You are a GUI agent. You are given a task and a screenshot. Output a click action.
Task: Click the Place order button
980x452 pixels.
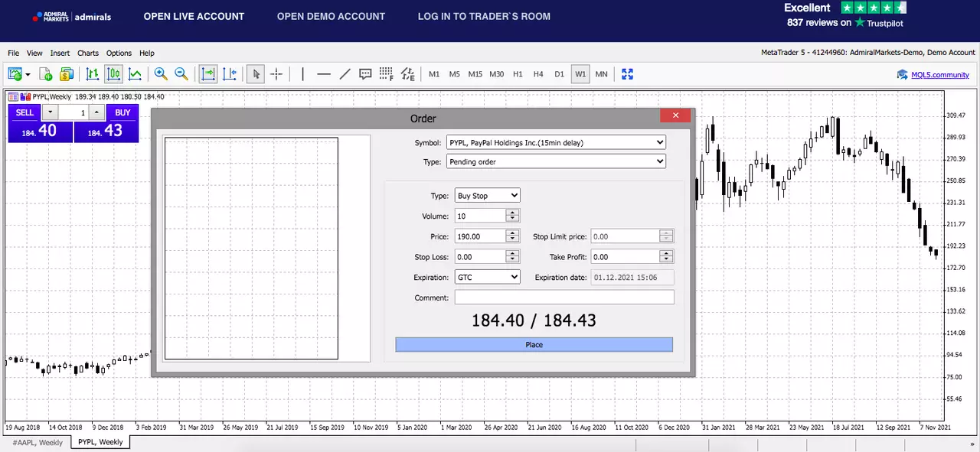[x=534, y=345]
